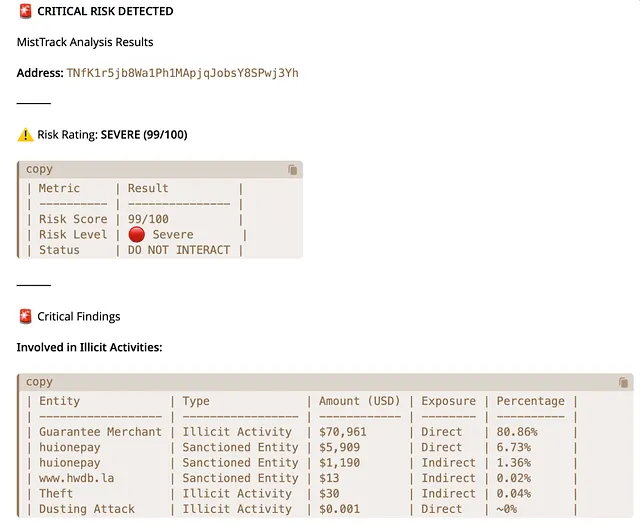Image resolution: width=640 pixels, height=524 pixels.
Task: Click the 80.86% percentage value
Action: coord(517,432)
